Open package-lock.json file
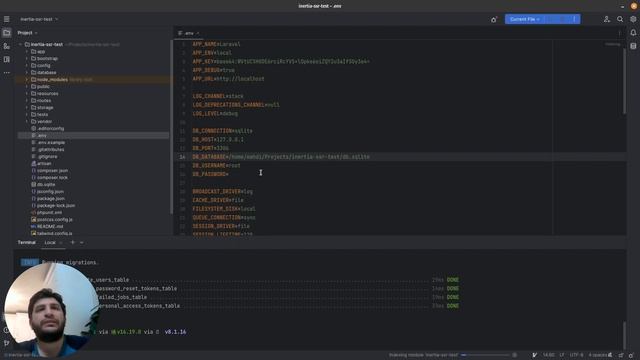Viewport: 640px width, 360px height. click(x=53, y=205)
